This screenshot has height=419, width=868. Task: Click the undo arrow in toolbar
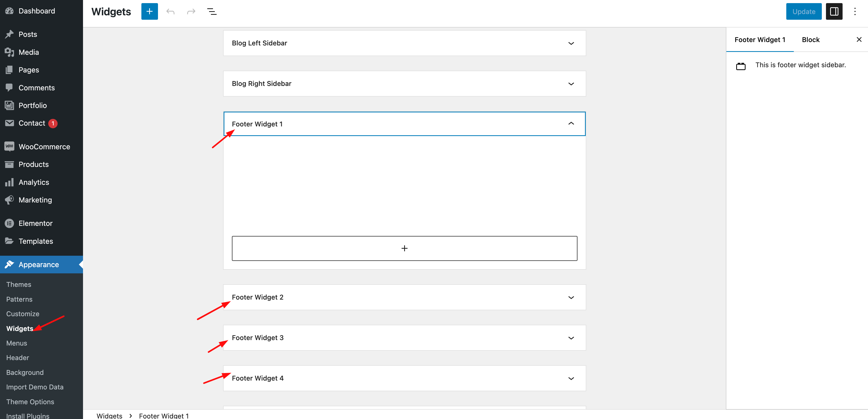pyautogui.click(x=170, y=12)
